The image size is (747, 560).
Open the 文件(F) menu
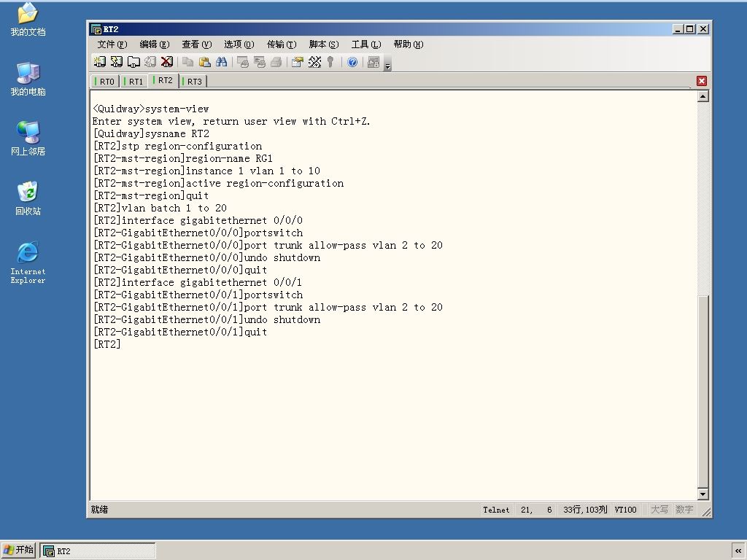[112, 44]
